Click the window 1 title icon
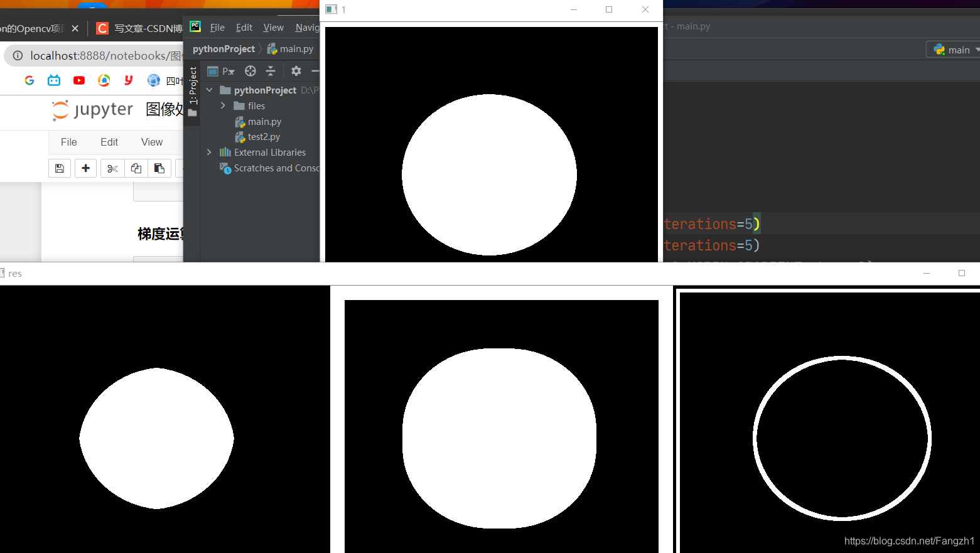The height and width of the screenshot is (553, 980). point(331,9)
